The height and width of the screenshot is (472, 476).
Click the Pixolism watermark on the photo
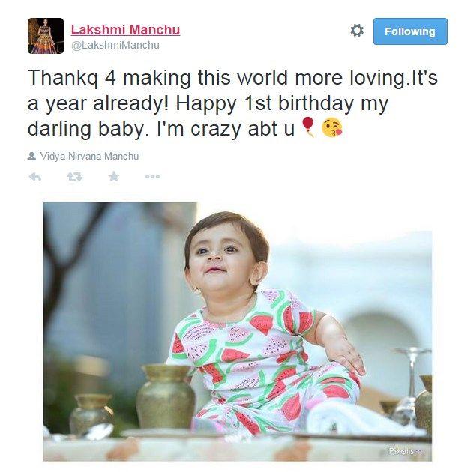point(405,451)
